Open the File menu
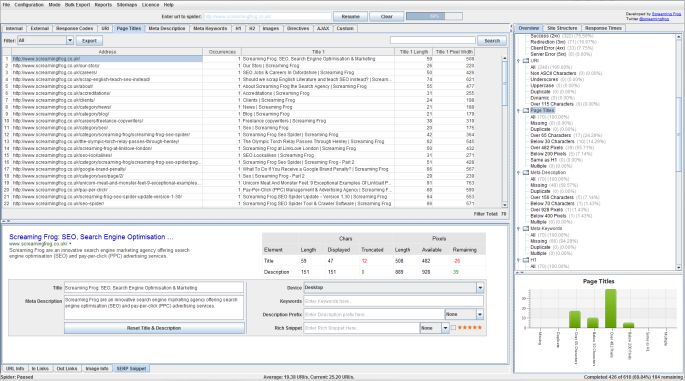The width and height of the screenshot is (685, 381). [x=6, y=5]
